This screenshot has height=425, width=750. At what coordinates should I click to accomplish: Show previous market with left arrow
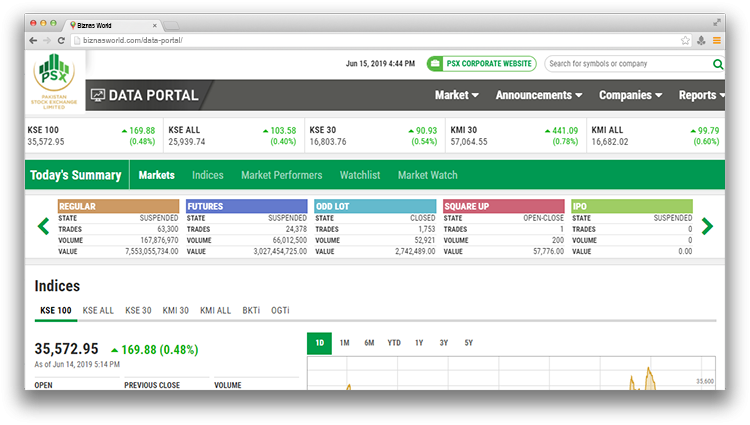point(43,226)
